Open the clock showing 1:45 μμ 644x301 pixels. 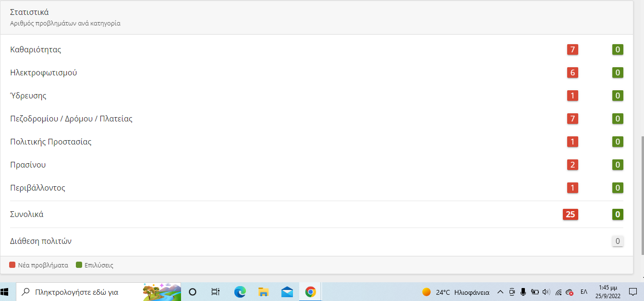coord(608,292)
